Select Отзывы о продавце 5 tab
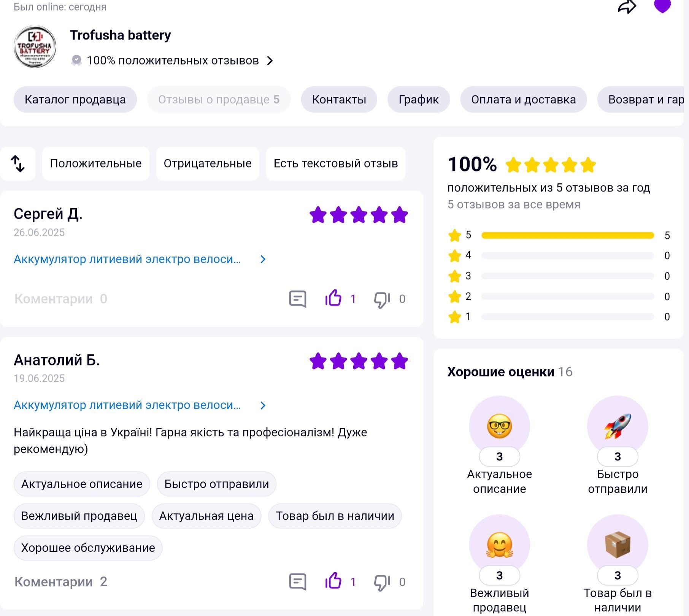This screenshot has width=689, height=616. (219, 100)
